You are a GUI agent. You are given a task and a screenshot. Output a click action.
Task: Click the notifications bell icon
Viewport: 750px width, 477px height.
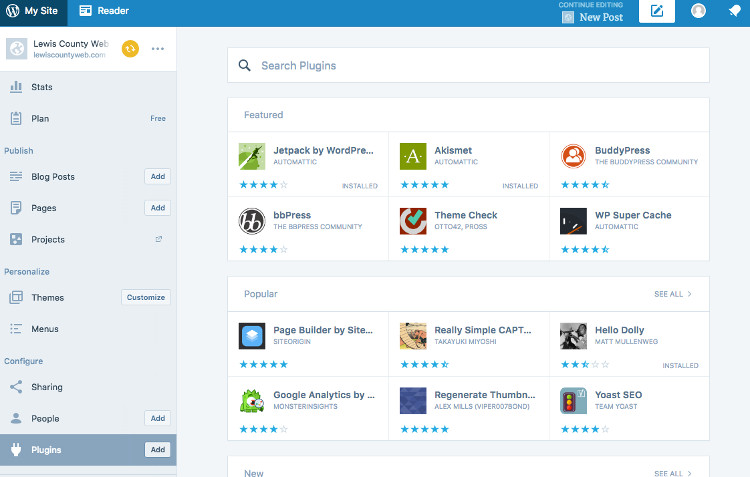click(x=735, y=11)
